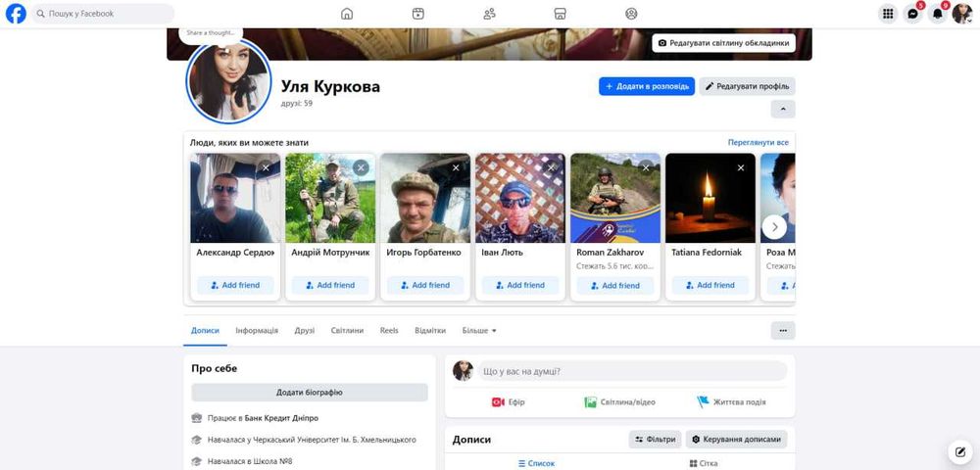Open the друзі: 59 friends count link
This screenshot has width=980, height=470.
tap(297, 104)
